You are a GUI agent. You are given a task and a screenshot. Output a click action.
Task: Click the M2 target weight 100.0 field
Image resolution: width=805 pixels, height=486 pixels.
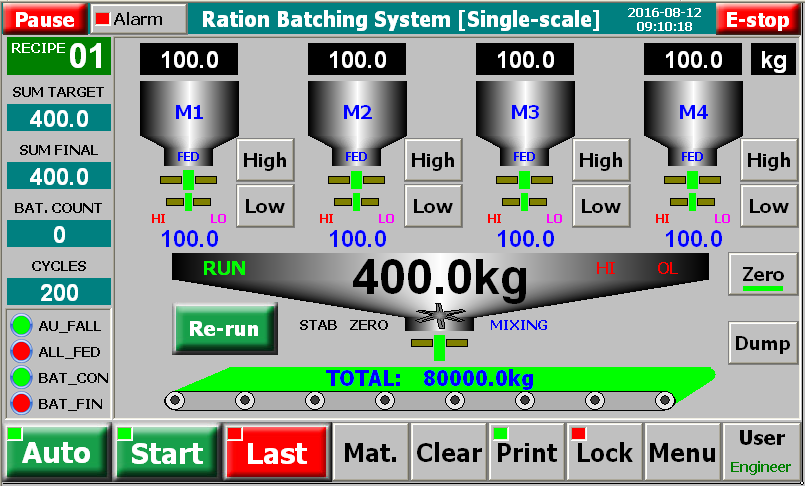click(357, 60)
